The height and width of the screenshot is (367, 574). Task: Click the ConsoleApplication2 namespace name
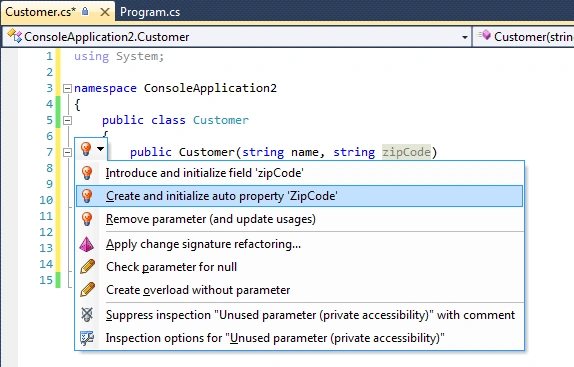pos(210,88)
